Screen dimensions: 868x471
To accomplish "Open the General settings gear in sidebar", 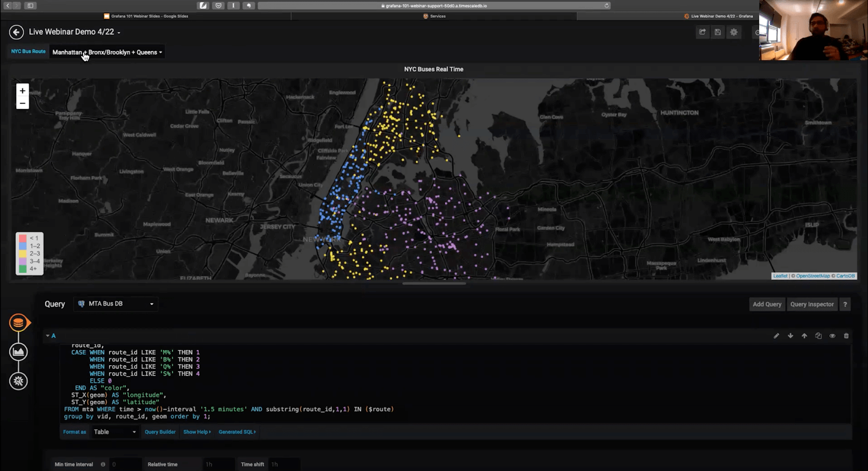I will pos(18,381).
